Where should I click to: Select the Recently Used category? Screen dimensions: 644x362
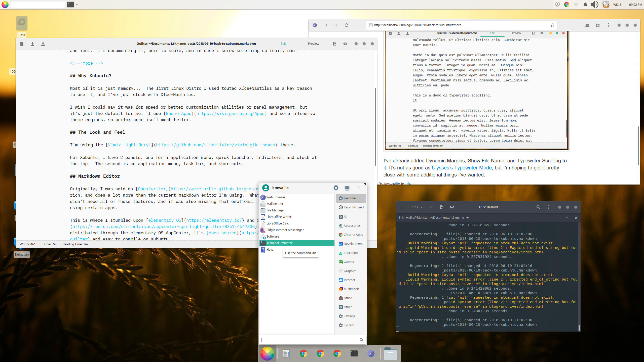click(351, 207)
